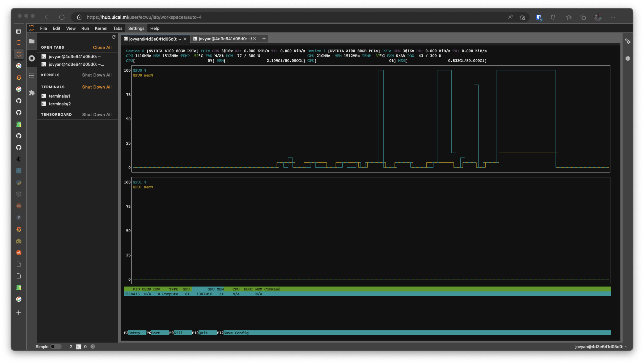Select the Running Terminals and Kernels sidebar icon

[32, 58]
